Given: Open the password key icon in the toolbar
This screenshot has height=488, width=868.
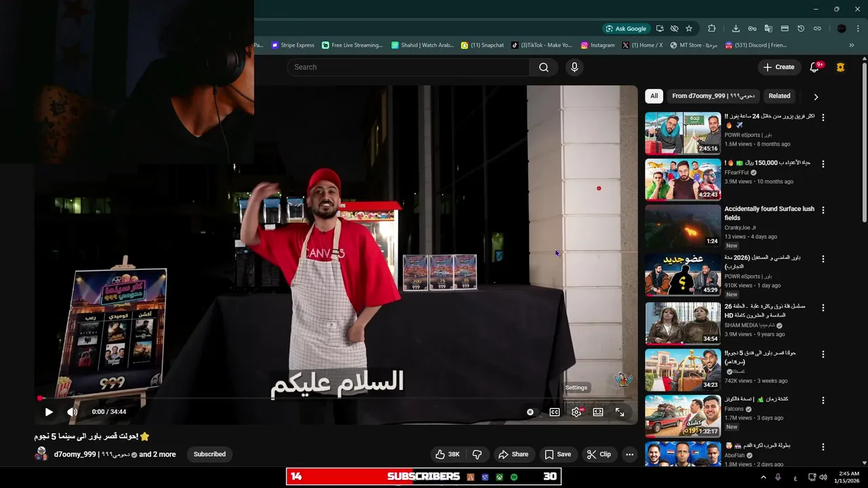Looking at the screenshot, I should tap(752, 28).
